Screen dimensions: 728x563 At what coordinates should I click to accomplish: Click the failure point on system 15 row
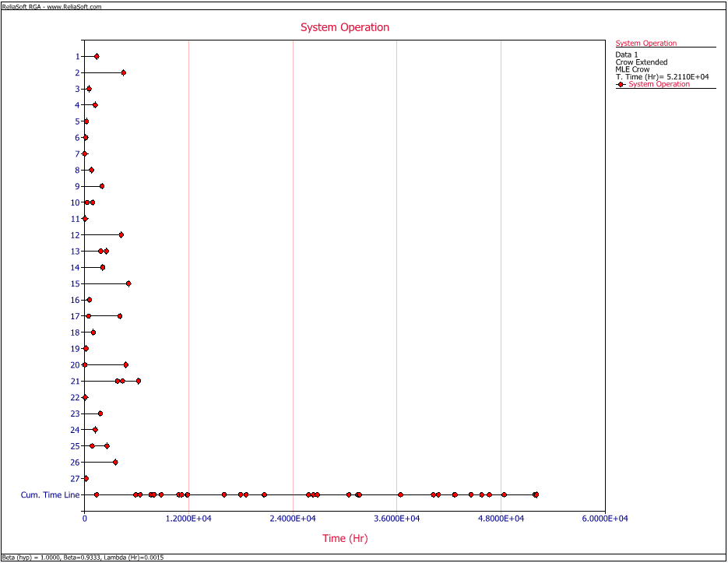point(128,283)
